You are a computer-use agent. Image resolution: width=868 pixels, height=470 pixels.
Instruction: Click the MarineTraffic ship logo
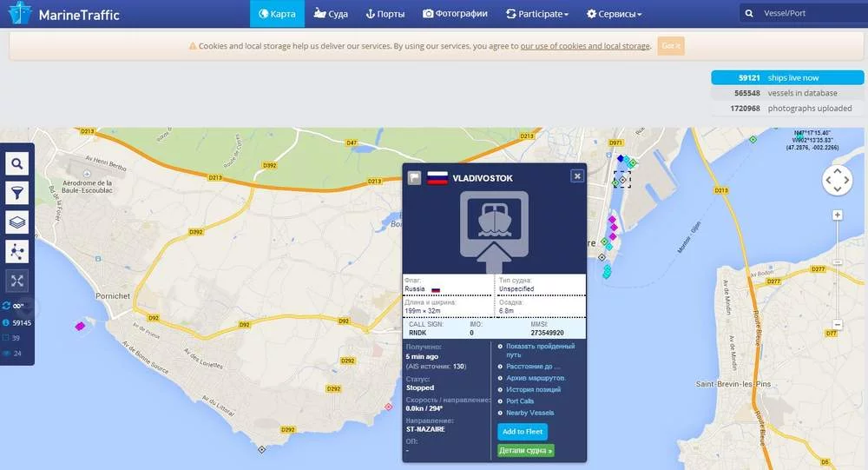[x=20, y=13]
